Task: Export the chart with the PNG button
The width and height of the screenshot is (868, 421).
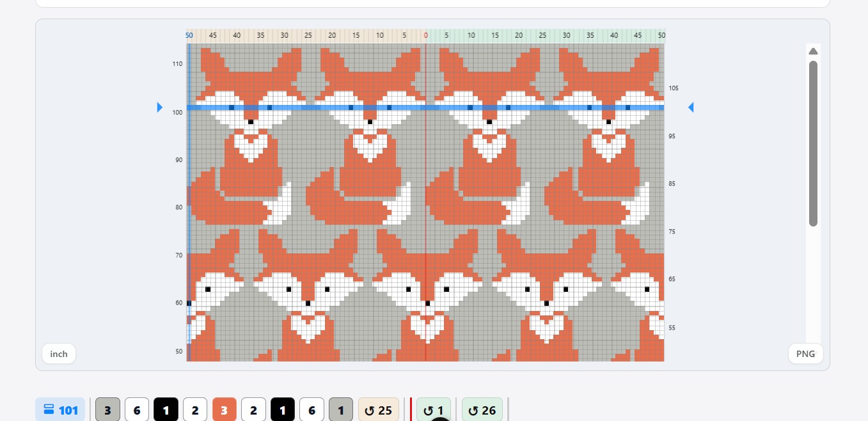Action: 806,354
